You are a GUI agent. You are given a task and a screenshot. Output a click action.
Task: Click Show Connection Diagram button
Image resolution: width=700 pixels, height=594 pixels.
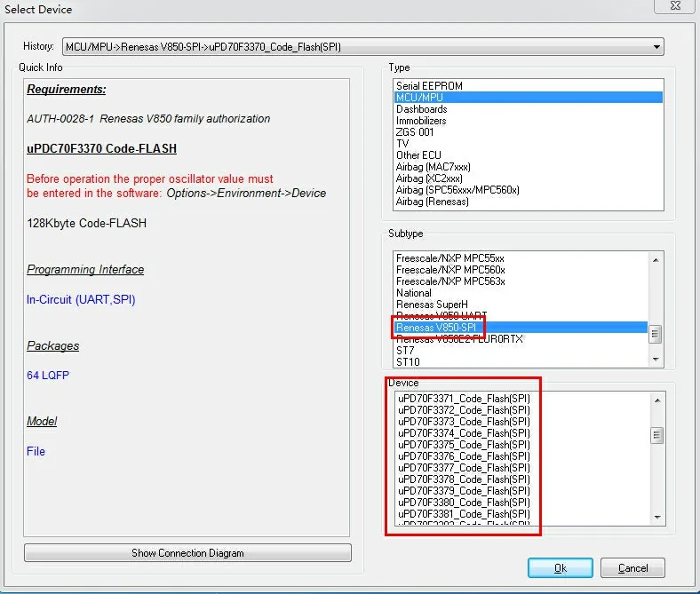click(187, 553)
